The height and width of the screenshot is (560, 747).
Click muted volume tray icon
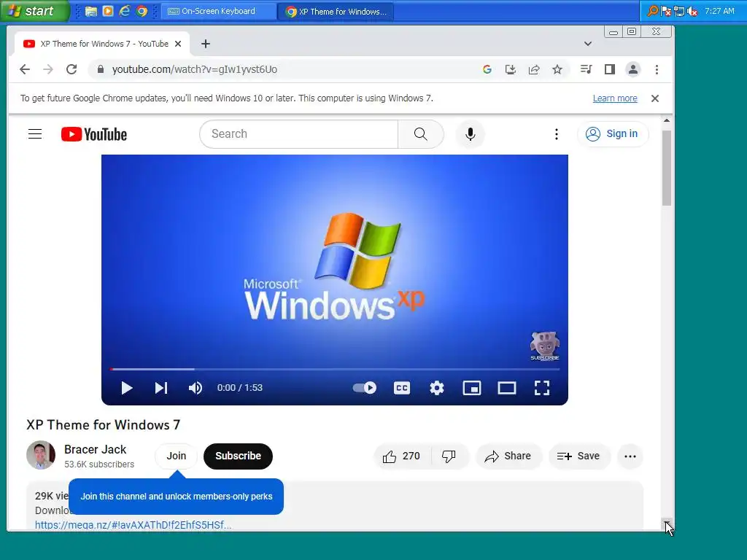pos(692,11)
